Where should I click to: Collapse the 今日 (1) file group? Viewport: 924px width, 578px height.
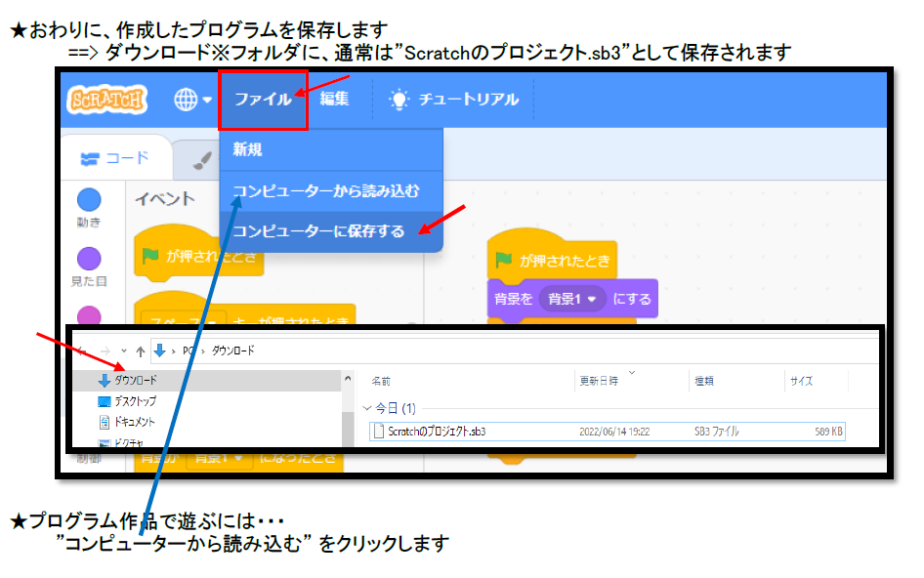tap(367, 408)
